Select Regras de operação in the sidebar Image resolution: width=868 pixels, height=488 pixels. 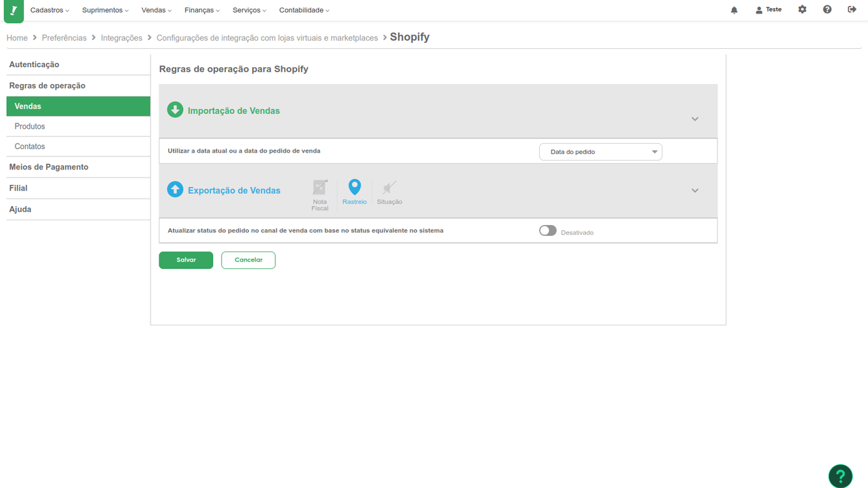(x=78, y=85)
